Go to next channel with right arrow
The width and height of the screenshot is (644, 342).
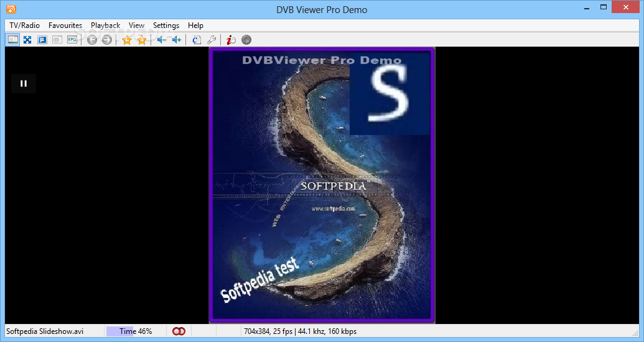tap(107, 40)
